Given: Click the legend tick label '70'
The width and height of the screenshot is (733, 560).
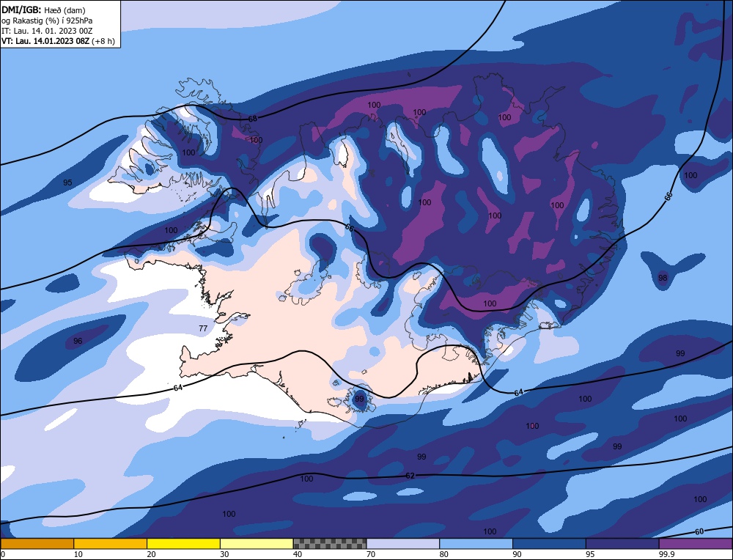Looking at the screenshot, I should [x=371, y=554].
